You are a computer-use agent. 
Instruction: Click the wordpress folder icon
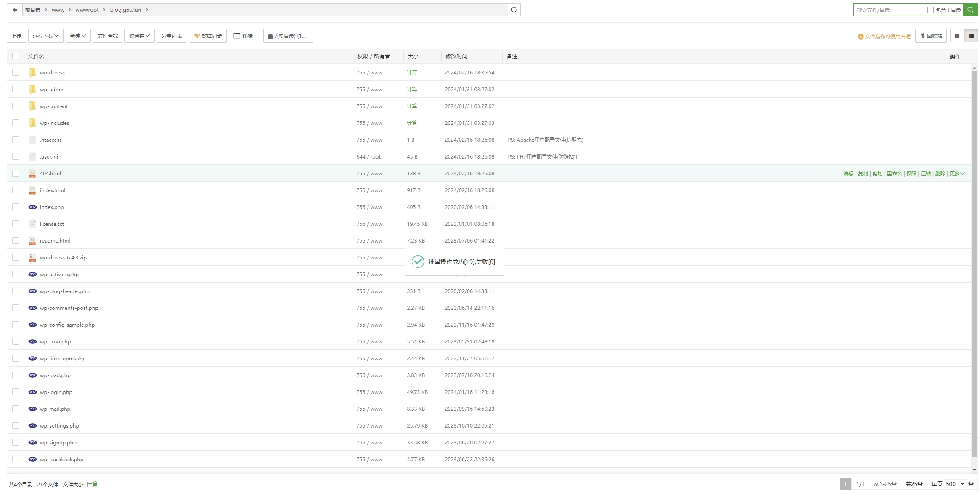(32, 72)
